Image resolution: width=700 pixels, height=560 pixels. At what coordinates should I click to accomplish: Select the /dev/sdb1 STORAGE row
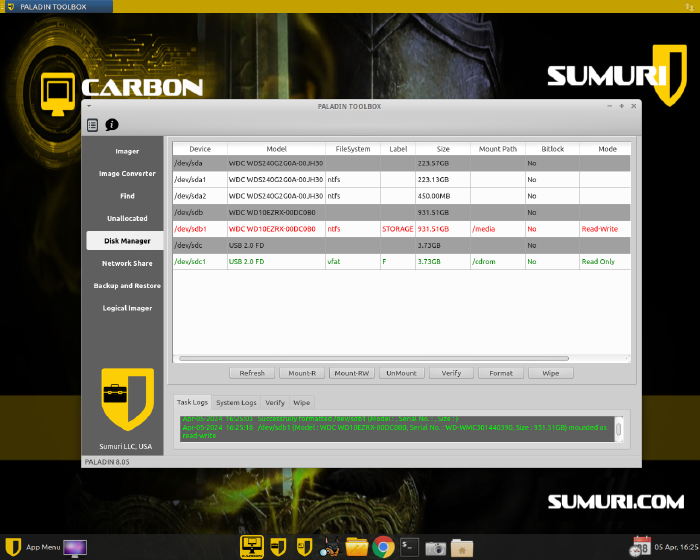[x=400, y=228]
